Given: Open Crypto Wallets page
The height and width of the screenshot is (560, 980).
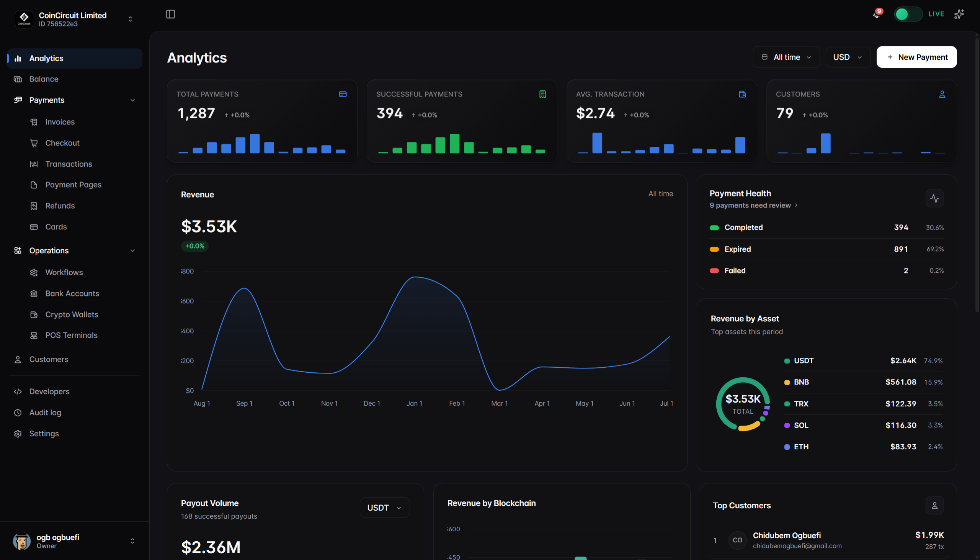Looking at the screenshot, I should (82, 314).
